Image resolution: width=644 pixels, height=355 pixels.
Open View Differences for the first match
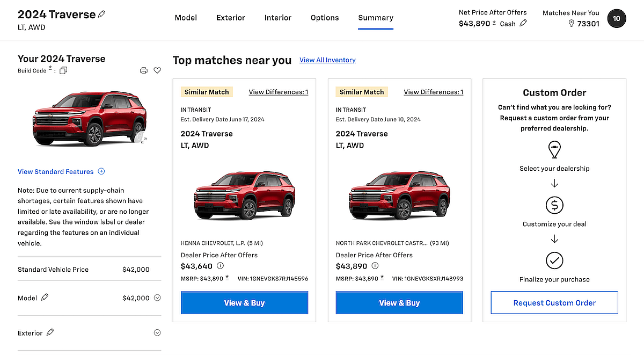point(278,92)
